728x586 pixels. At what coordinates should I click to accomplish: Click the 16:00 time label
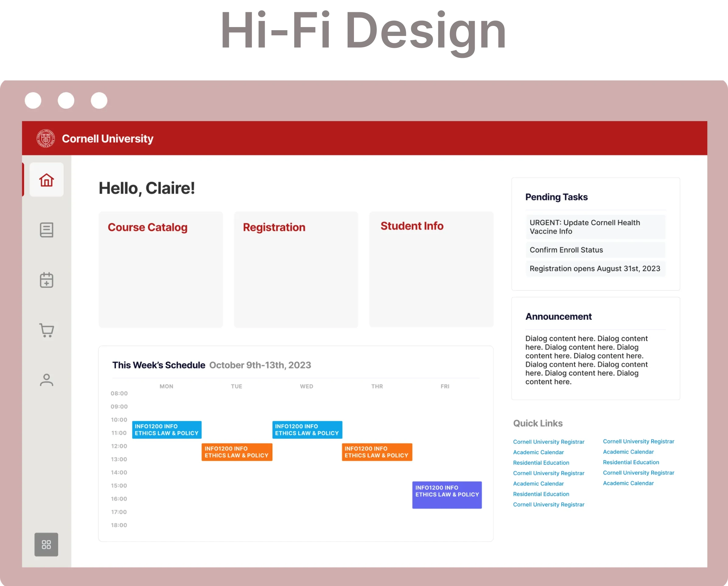[x=119, y=499]
